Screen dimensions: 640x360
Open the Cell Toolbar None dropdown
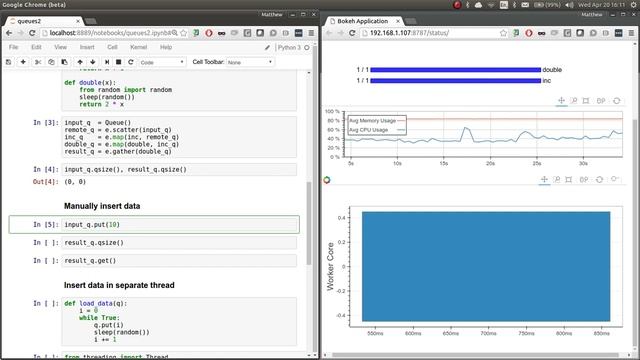250,62
